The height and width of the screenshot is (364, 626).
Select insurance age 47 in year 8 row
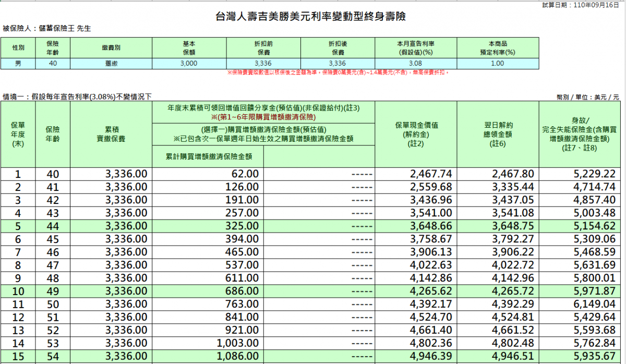pyautogui.click(x=53, y=265)
